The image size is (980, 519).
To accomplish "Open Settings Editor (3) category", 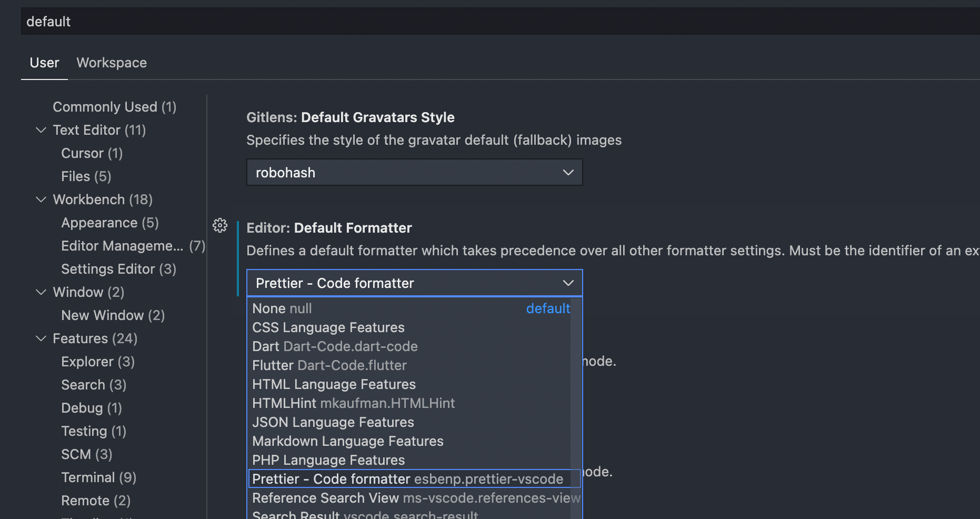I will 119,269.
